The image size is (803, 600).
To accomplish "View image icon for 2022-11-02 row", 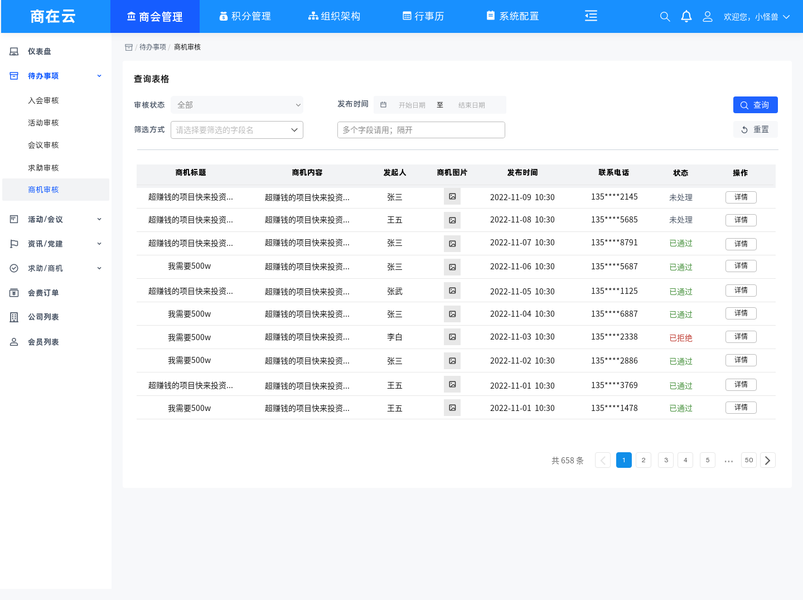I will (x=452, y=360).
